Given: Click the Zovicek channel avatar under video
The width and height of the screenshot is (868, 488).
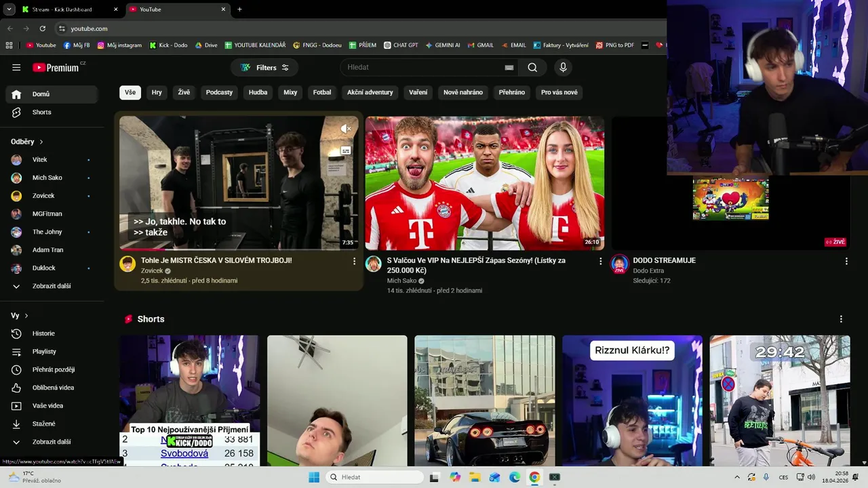Looking at the screenshot, I should click(127, 264).
